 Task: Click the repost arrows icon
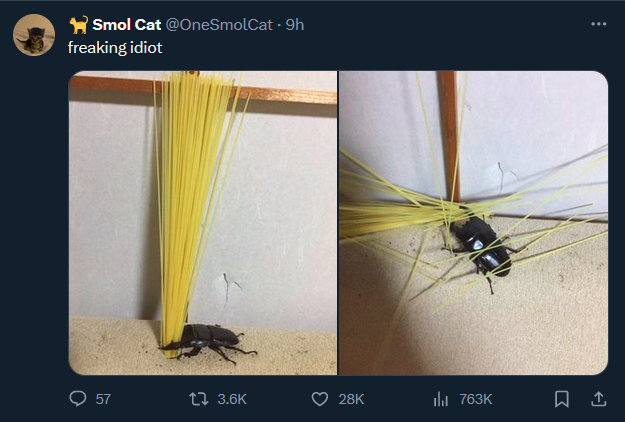tap(199, 399)
